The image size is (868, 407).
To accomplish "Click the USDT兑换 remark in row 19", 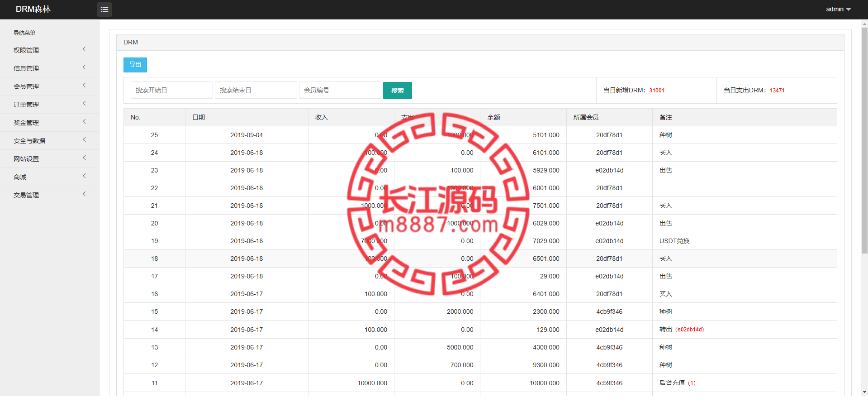I will 674,241.
